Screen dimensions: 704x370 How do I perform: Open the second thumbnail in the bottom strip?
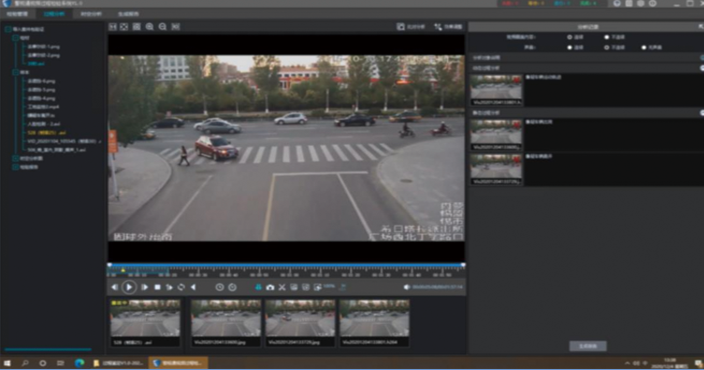point(226,323)
